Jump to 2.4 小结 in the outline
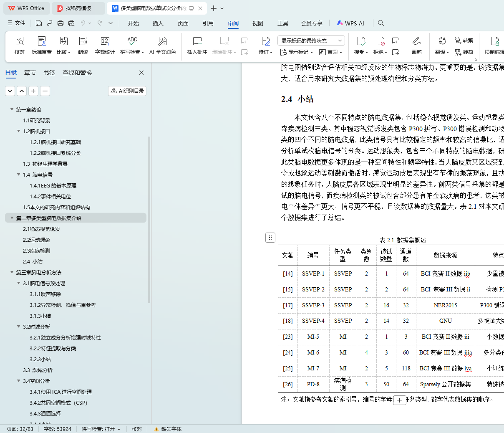 coord(33,261)
